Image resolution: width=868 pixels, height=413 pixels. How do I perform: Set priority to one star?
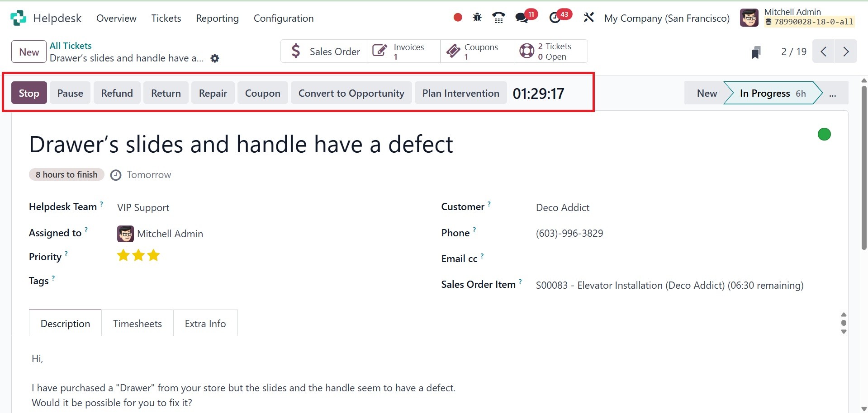(x=123, y=255)
